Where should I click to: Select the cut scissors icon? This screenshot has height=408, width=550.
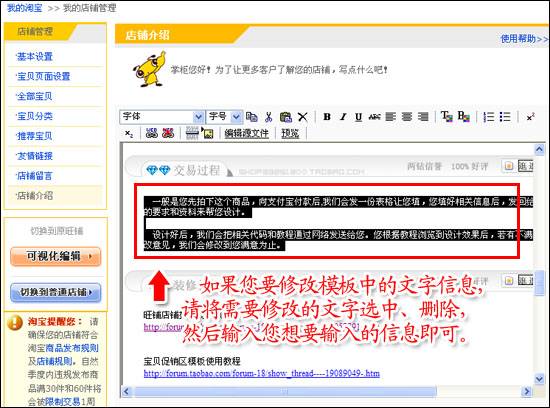tap(269, 117)
